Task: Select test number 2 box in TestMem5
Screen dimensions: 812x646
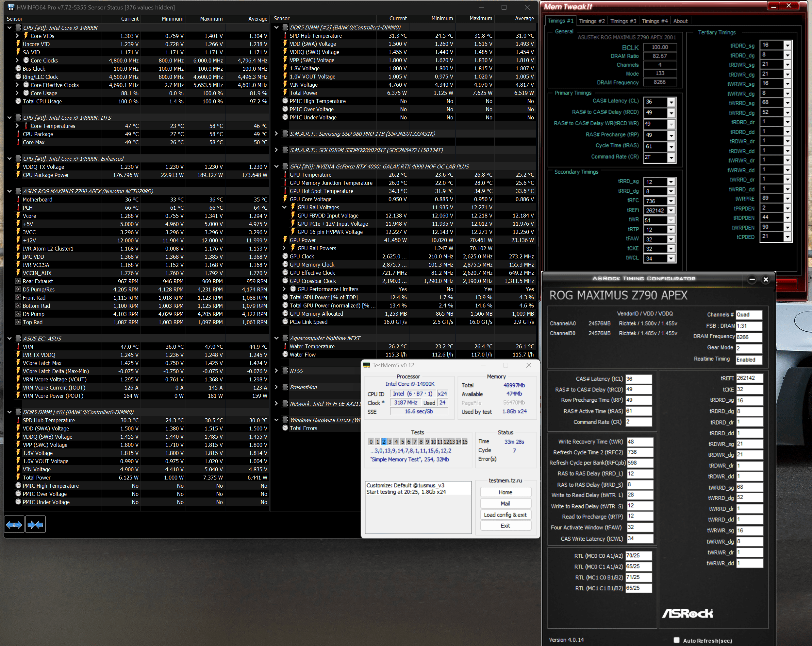Action: 384,442
